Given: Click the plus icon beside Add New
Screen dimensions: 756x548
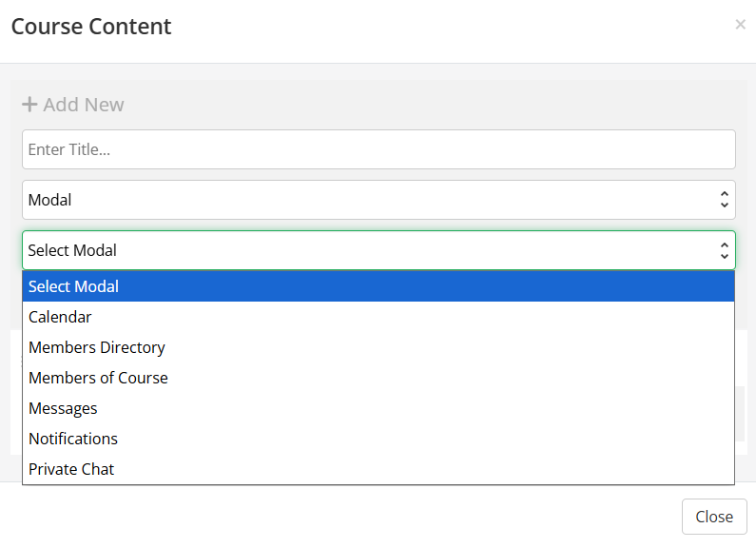Looking at the screenshot, I should pyautogui.click(x=29, y=105).
